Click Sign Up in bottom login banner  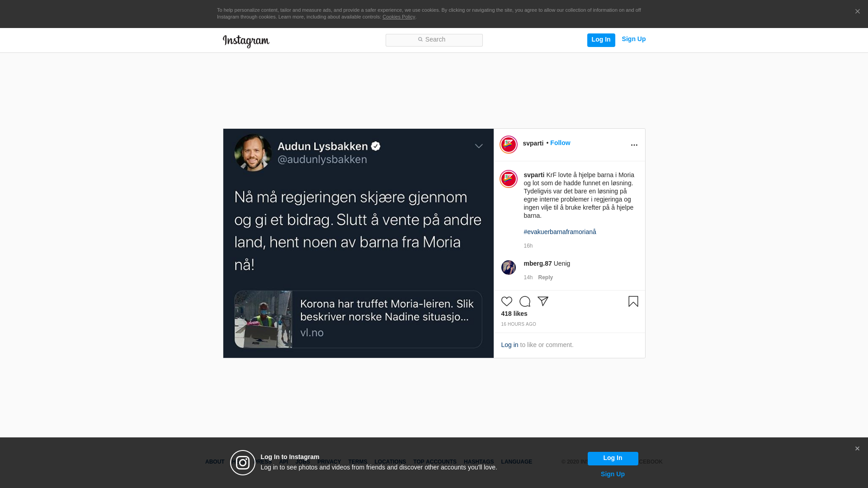click(613, 474)
